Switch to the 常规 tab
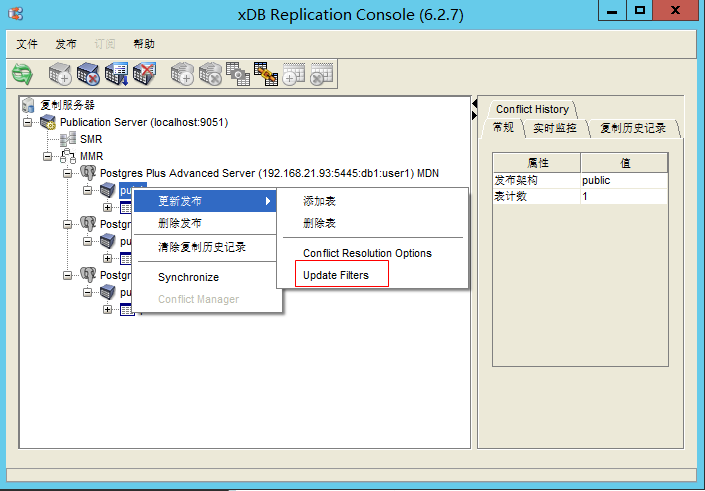Screen dimensions: 705x491 (x=503, y=128)
